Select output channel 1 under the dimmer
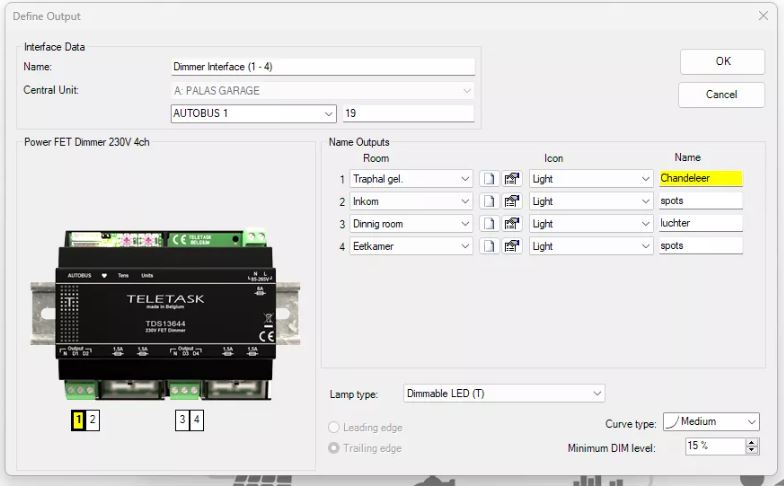Screen dimensions: 784x487 coord(77,421)
